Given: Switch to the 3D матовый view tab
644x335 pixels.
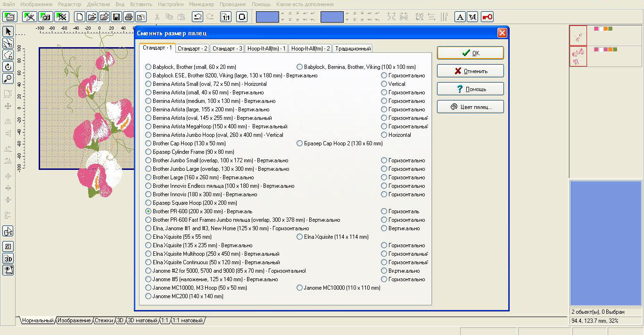Looking at the screenshot, I should [142, 320].
